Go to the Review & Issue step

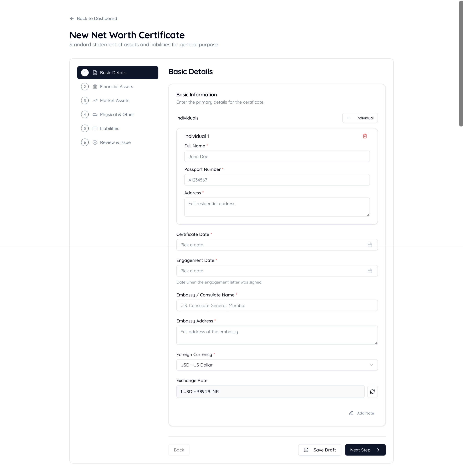click(x=115, y=142)
